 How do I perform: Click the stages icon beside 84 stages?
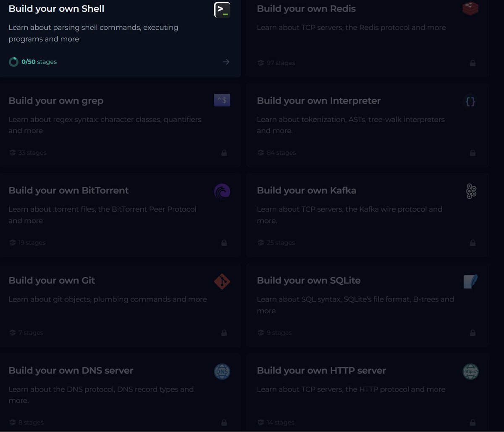261,153
